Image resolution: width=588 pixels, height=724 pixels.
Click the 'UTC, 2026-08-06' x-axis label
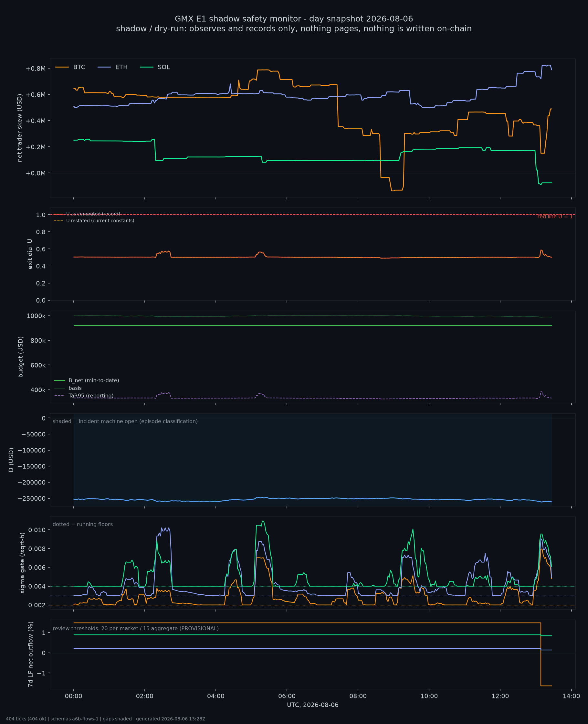(x=313, y=705)
